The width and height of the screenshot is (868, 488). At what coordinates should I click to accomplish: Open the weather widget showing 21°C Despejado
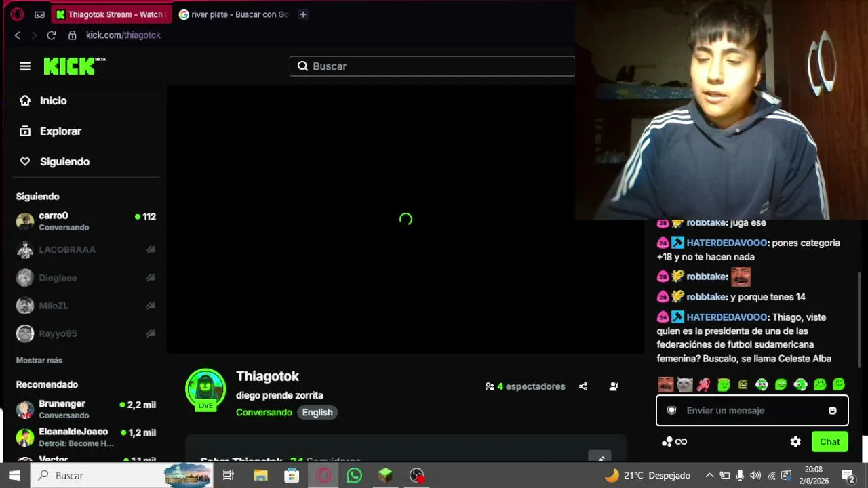coord(648,475)
